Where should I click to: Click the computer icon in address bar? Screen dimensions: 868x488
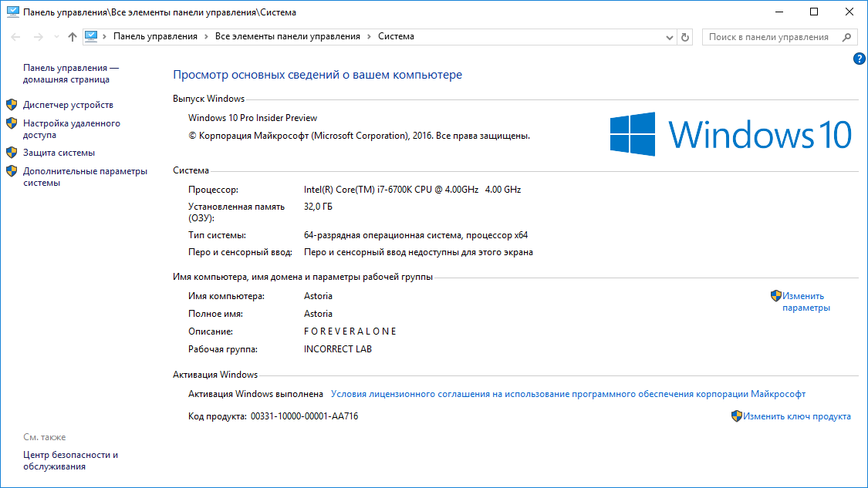91,36
